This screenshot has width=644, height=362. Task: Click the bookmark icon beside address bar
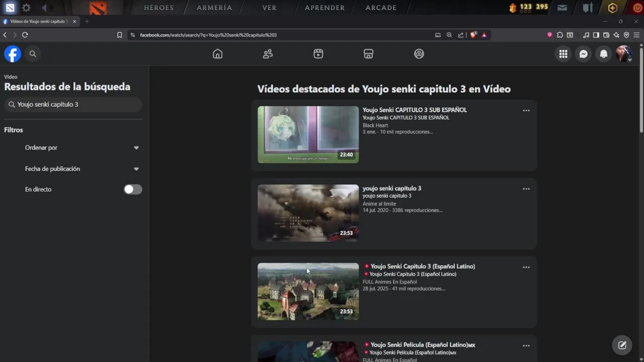click(x=119, y=35)
